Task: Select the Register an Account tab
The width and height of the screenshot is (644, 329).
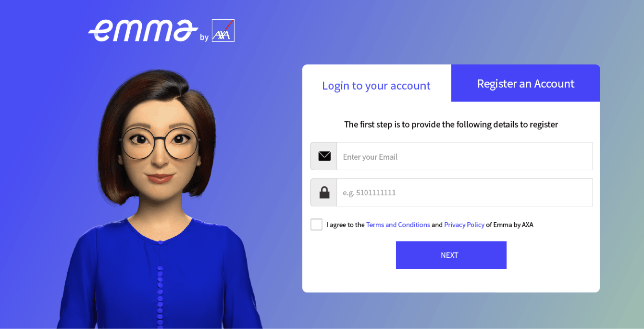Action: (x=526, y=83)
